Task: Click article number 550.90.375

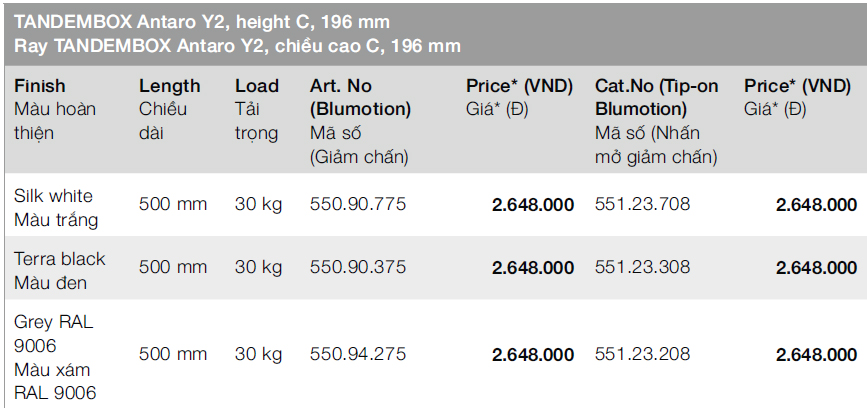Action: 358,268
